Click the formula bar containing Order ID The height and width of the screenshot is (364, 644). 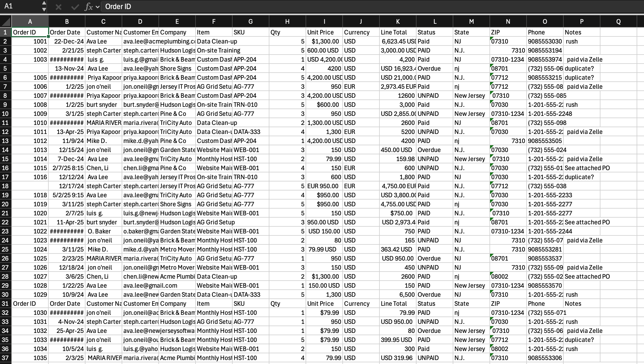coord(372,6)
